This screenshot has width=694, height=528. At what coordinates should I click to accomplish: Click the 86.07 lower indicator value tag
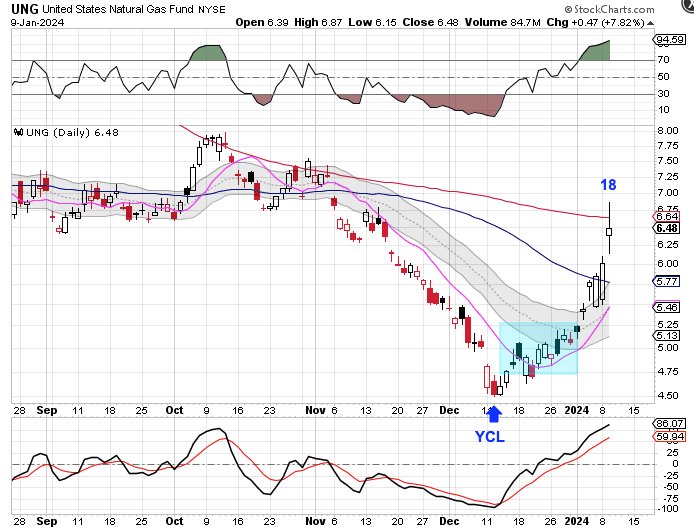(669, 424)
